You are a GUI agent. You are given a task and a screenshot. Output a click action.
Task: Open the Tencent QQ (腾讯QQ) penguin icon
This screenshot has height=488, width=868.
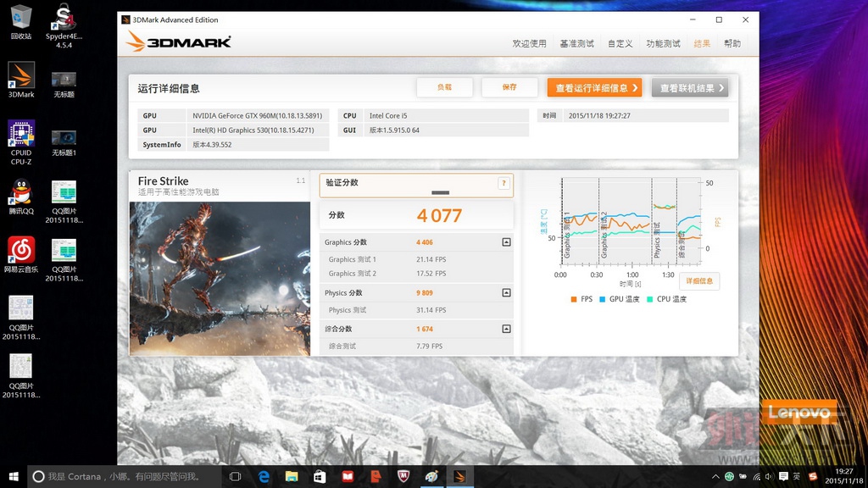pos(21,197)
